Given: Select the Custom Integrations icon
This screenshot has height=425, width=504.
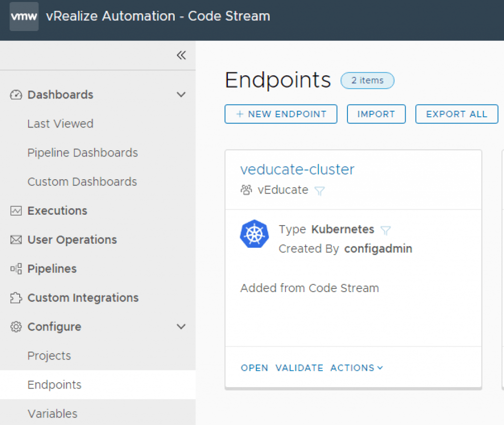Looking at the screenshot, I should click(x=16, y=297).
